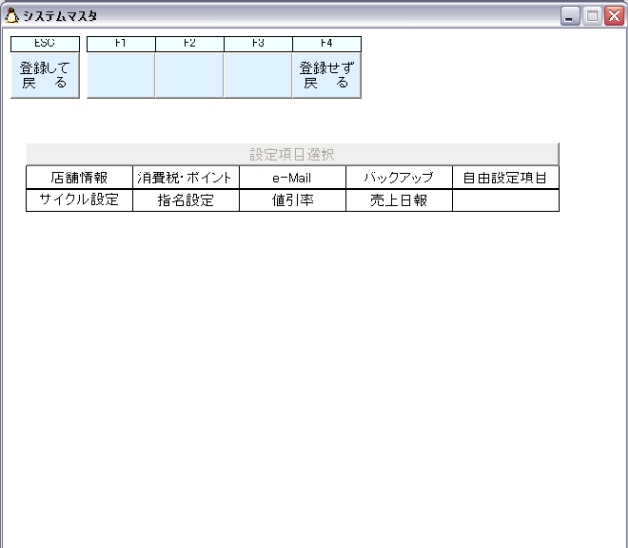The height and width of the screenshot is (548, 628).
Task: Select the 値引率 settings item
Action: [292, 200]
